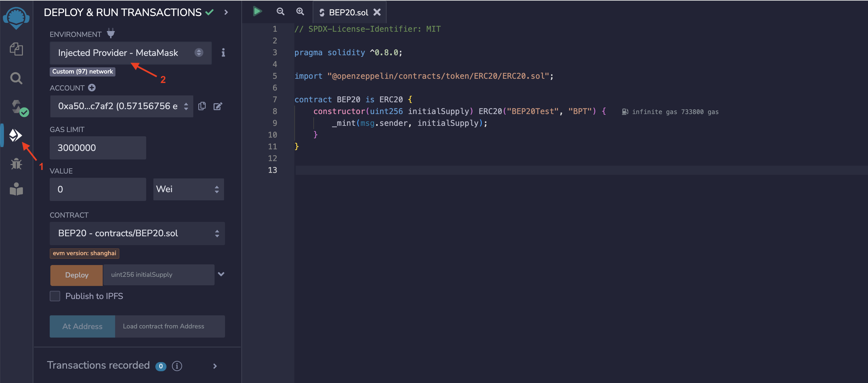868x383 pixels.
Task: Zoom in the editor font
Action: coord(300,12)
